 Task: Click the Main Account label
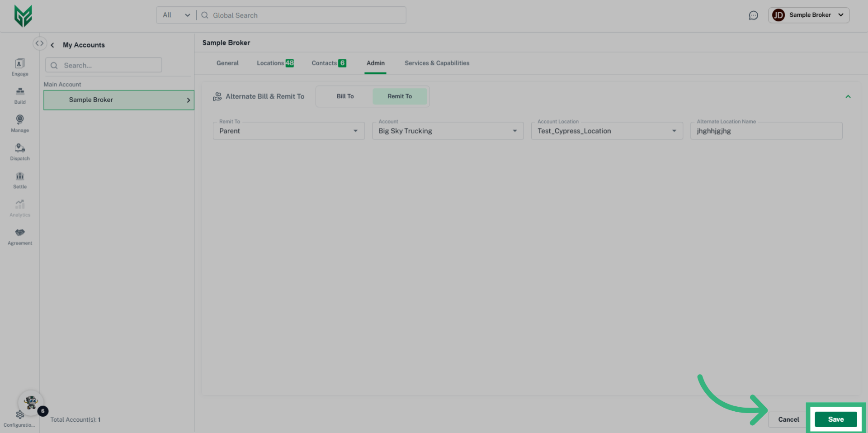click(x=62, y=85)
